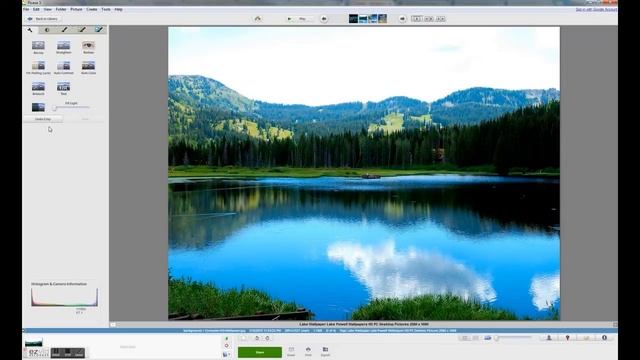Image resolution: width=640 pixels, height=360 pixels.
Task: Switch to single image view button
Action: click(417, 19)
